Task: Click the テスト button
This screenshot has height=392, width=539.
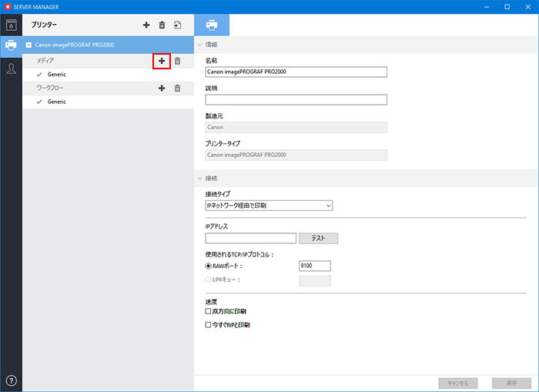Action: point(318,238)
